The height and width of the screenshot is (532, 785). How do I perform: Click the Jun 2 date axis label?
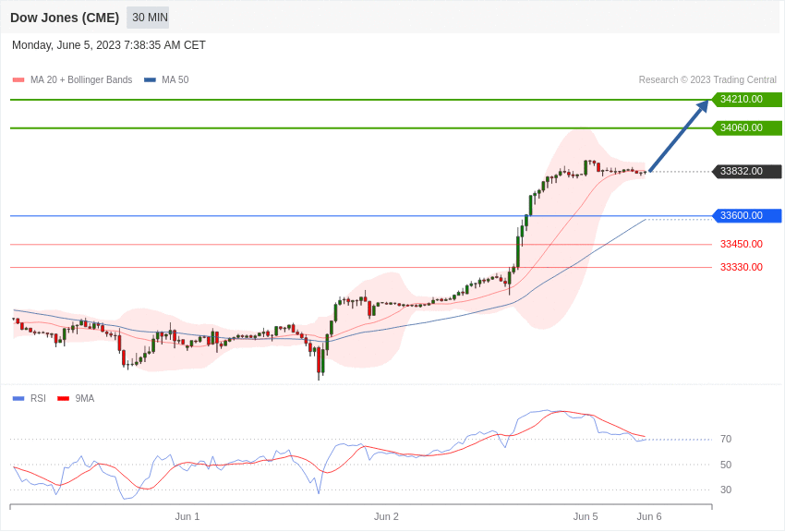386,517
